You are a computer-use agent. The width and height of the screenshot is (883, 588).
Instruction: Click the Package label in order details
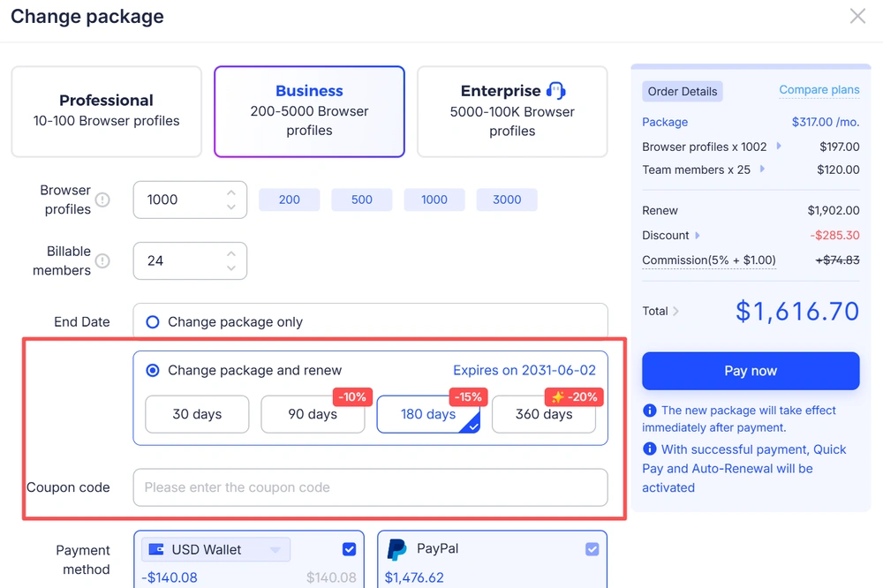[x=665, y=122]
